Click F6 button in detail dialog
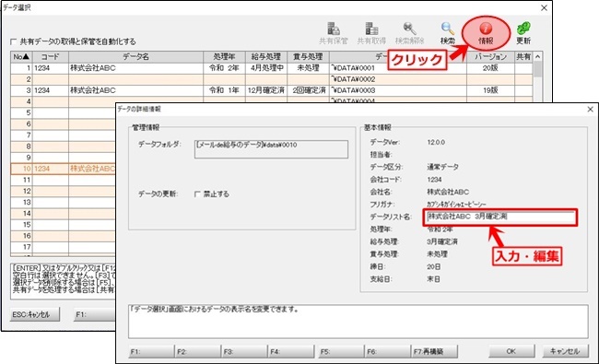The width and height of the screenshot is (599, 364). [x=387, y=351]
